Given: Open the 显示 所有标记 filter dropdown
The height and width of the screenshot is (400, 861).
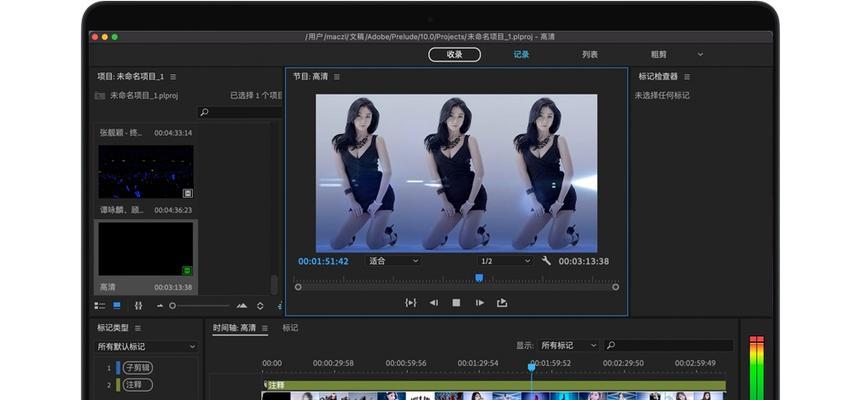Looking at the screenshot, I should pyautogui.click(x=568, y=346).
